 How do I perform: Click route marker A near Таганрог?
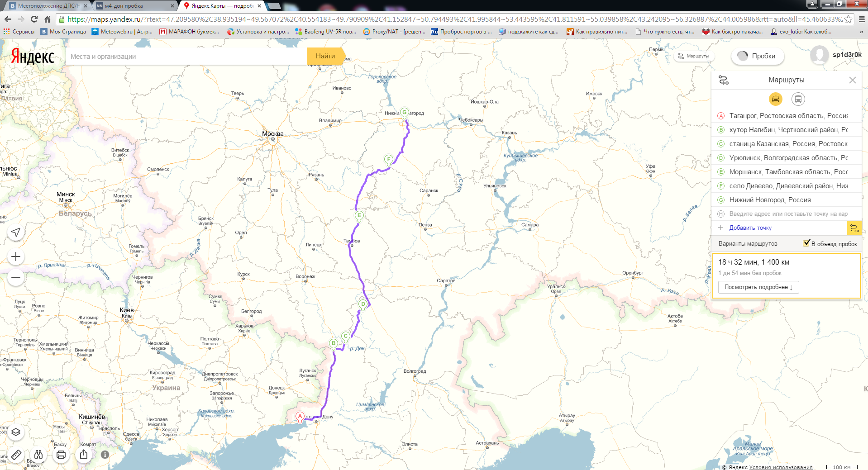300,417
